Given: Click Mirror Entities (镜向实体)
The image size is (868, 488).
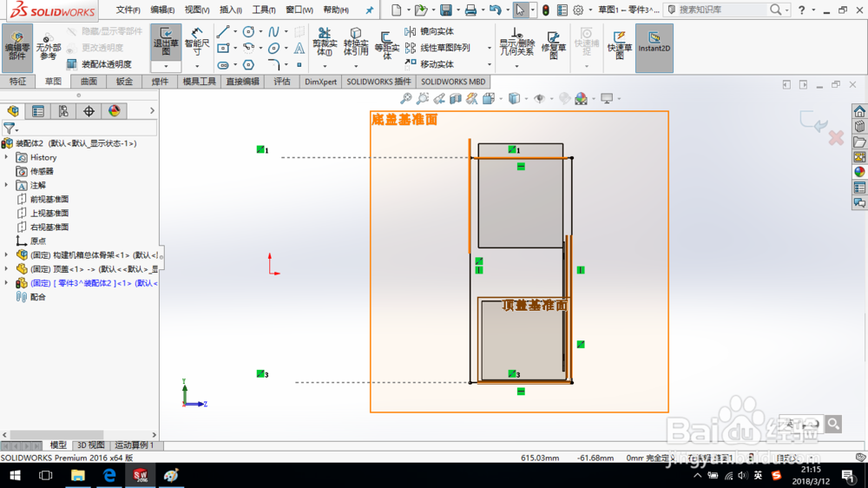Looking at the screenshot, I should tap(430, 31).
